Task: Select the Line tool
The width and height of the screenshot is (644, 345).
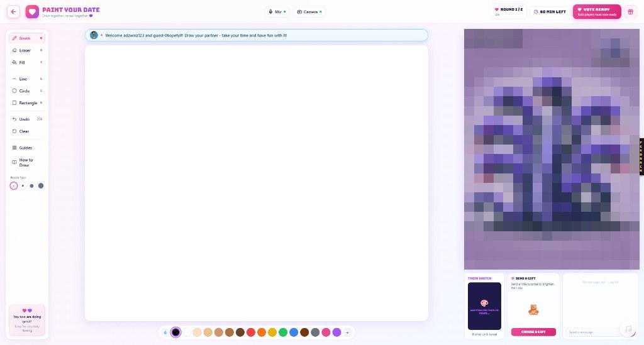Action: click(x=27, y=79)
